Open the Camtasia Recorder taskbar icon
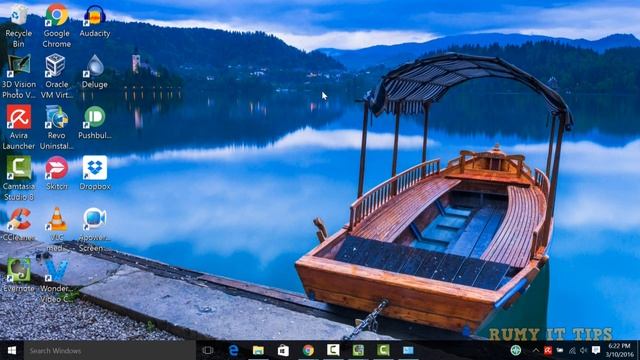640x360 pixels. coord(358,351)
